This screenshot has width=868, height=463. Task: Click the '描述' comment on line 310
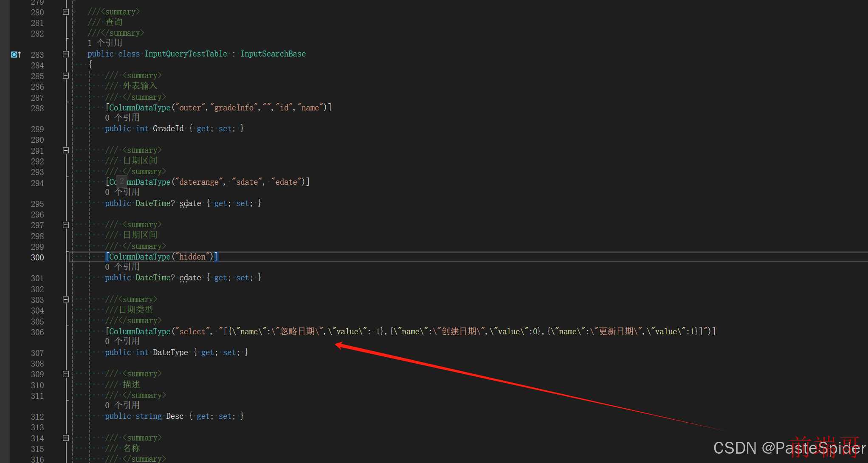point(132,384)
